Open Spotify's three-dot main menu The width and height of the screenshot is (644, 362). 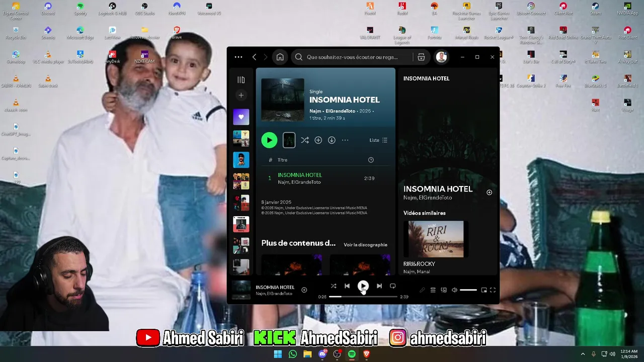238,57
